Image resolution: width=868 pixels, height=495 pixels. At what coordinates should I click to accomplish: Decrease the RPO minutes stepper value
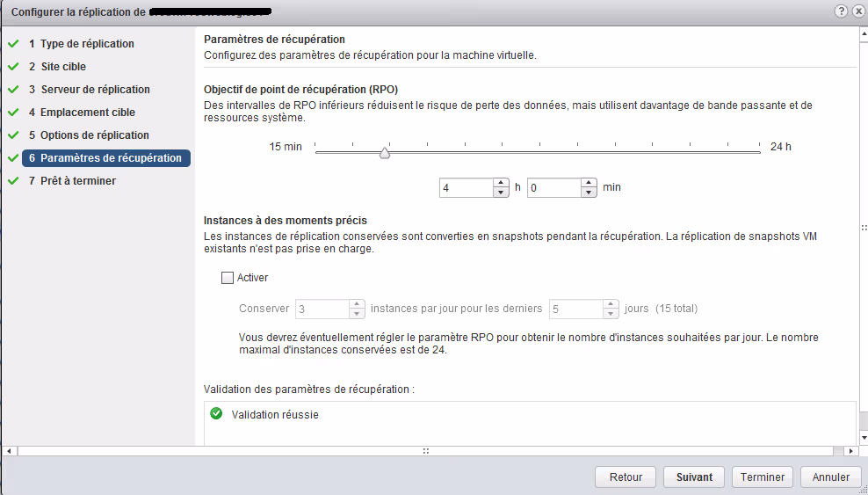pyautogui.click(x=589, y=192)
